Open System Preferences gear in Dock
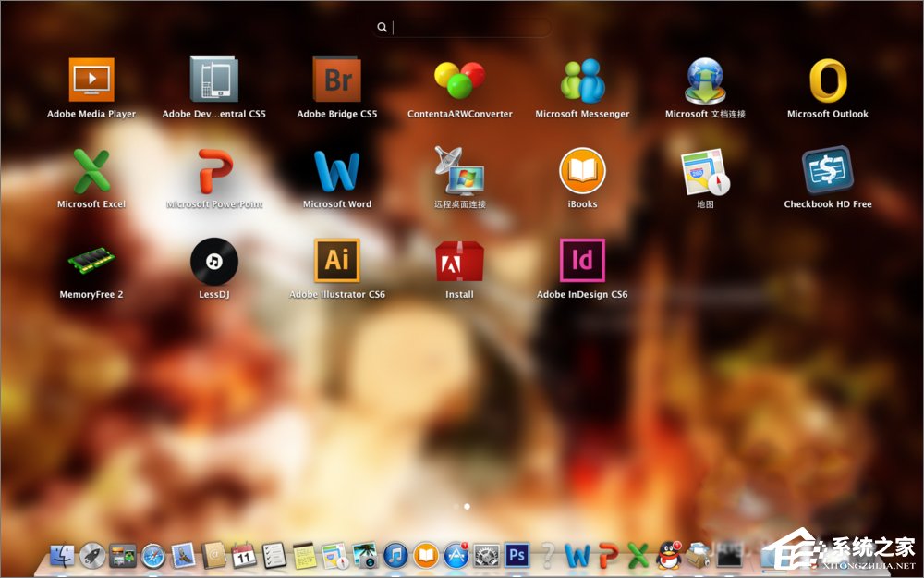Image resolution: width=924 pixels, height=578 pixels. (487, 556)
